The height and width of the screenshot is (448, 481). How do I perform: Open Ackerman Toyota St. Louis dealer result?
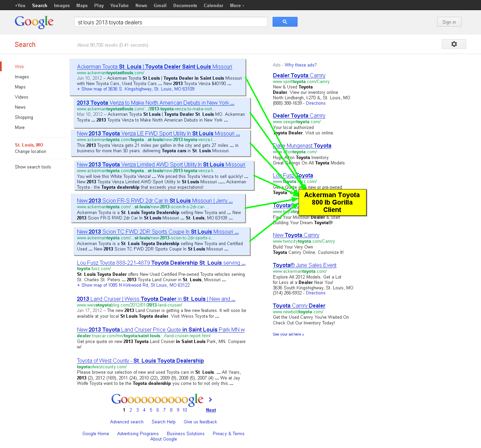pos(154,67)
